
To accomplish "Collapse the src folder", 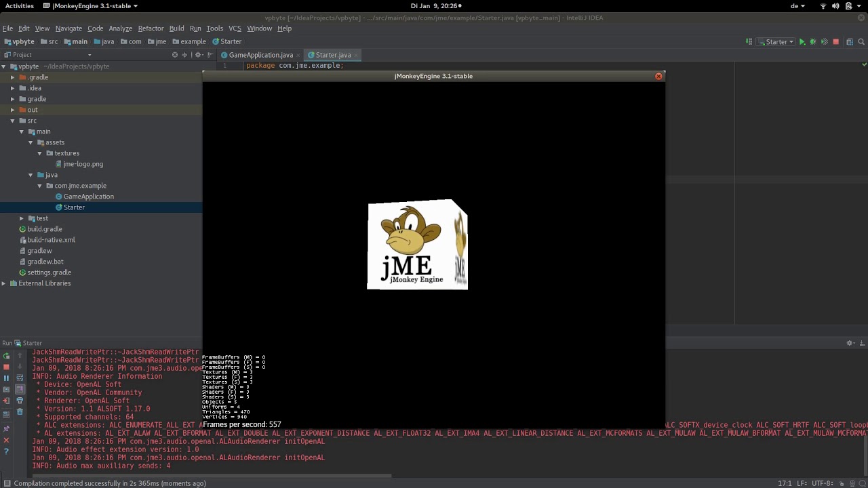I will 12,121.
